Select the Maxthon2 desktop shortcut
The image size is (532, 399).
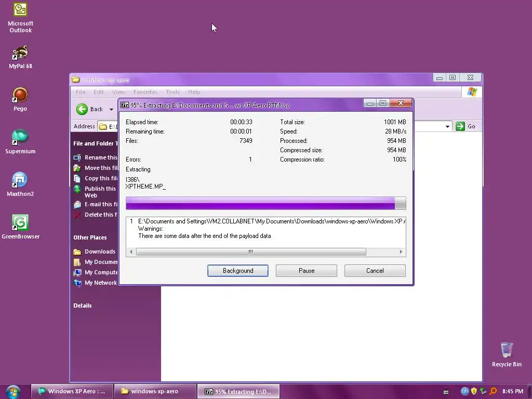[x=20, y=184]
